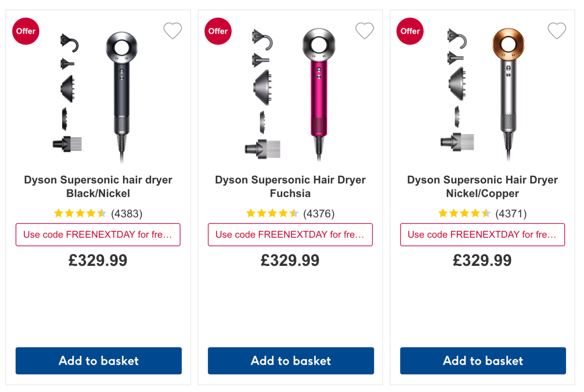Viewport: 584px width, 392px height.
Task: Click the Offer badge on the Nickel/Copper dryer
Action: [x=410, y=31]
